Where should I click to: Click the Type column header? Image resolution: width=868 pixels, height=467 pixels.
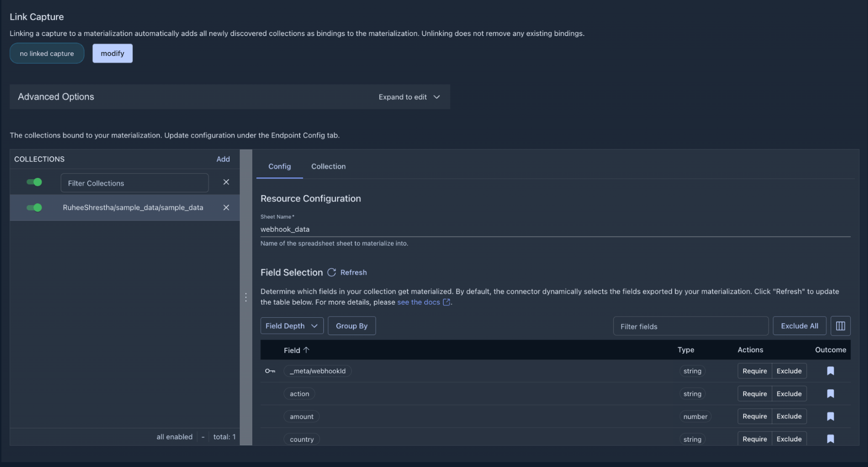click(686, 350)
